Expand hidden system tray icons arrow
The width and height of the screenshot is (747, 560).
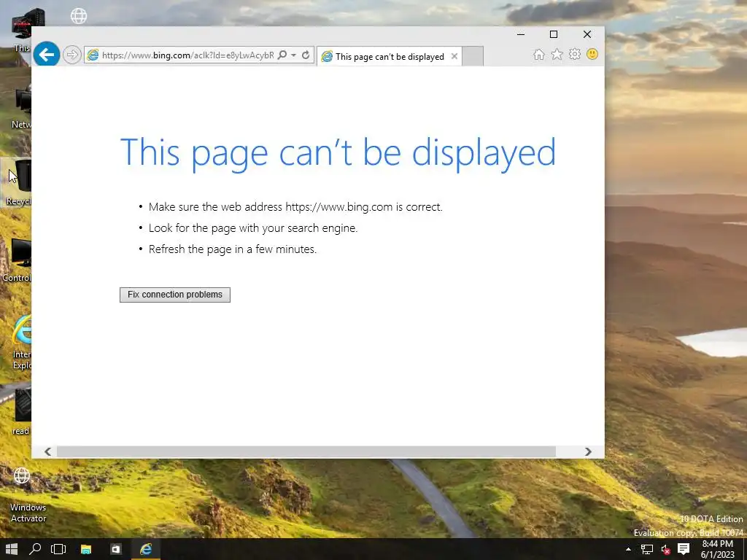628,549
